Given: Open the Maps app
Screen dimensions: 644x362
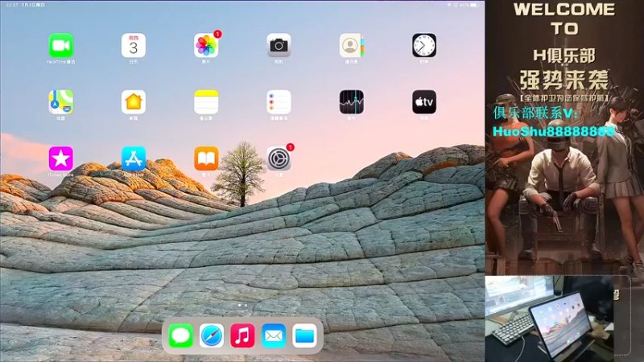Looking at the screenshot, I should (61, 102).
